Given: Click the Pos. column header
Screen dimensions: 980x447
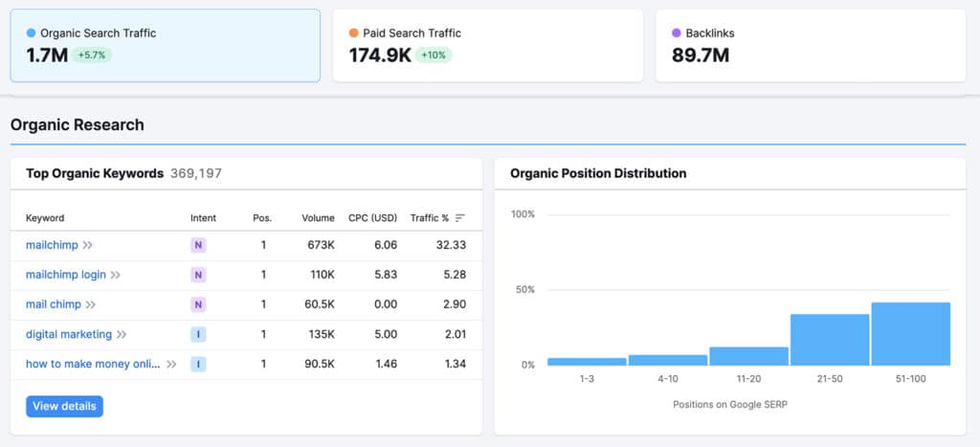Looking at the screenshot, I should point(262,218).
